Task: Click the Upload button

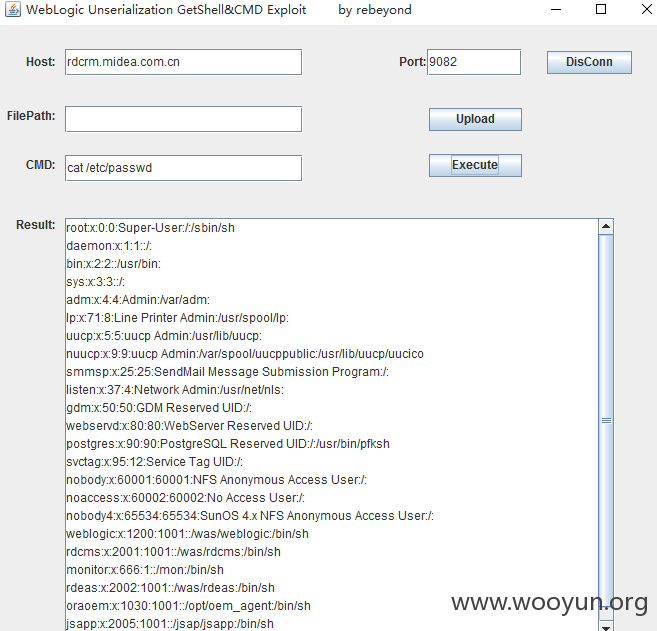Action: point(475,119)
